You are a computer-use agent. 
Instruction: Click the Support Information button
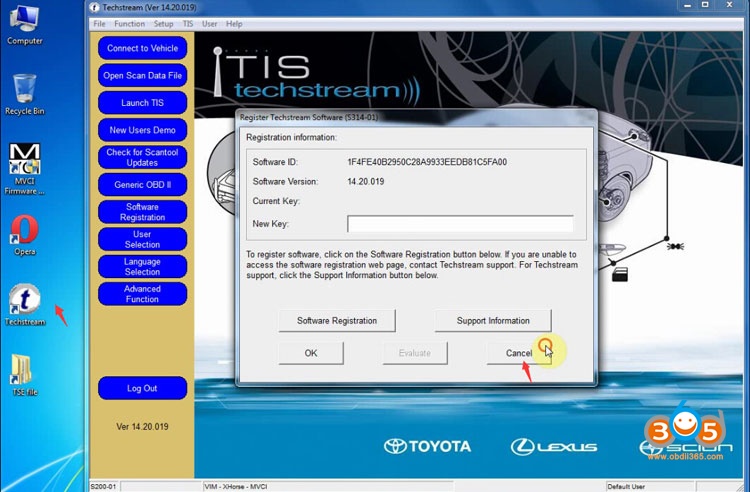493,321
